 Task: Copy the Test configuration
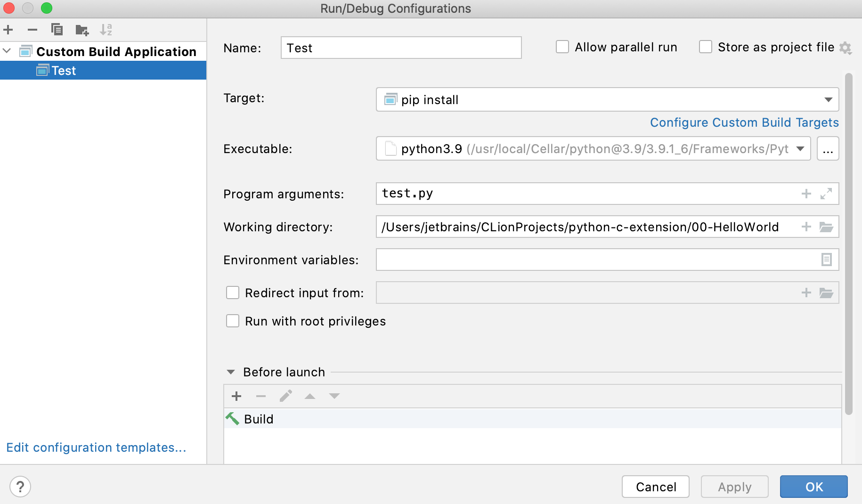tap(57, 29)
